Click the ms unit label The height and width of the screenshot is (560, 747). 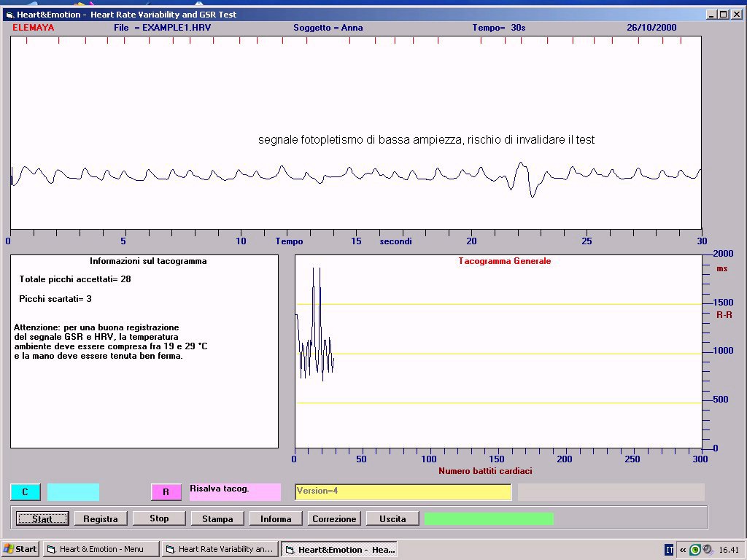point(722,268)
